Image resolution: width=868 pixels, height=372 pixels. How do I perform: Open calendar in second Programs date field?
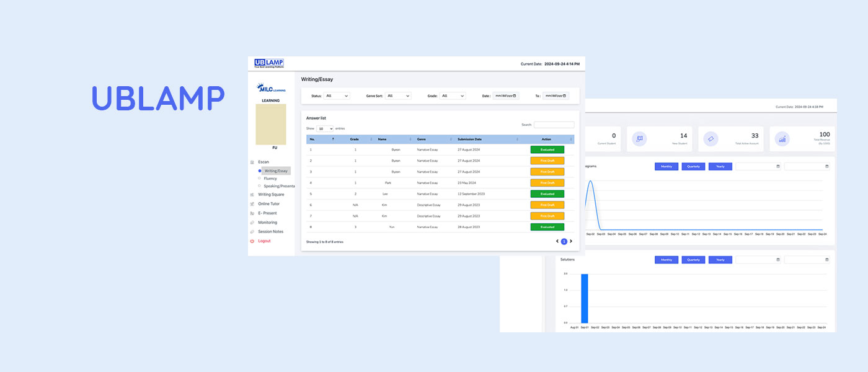pyautogui.click(x=826, y=166)
